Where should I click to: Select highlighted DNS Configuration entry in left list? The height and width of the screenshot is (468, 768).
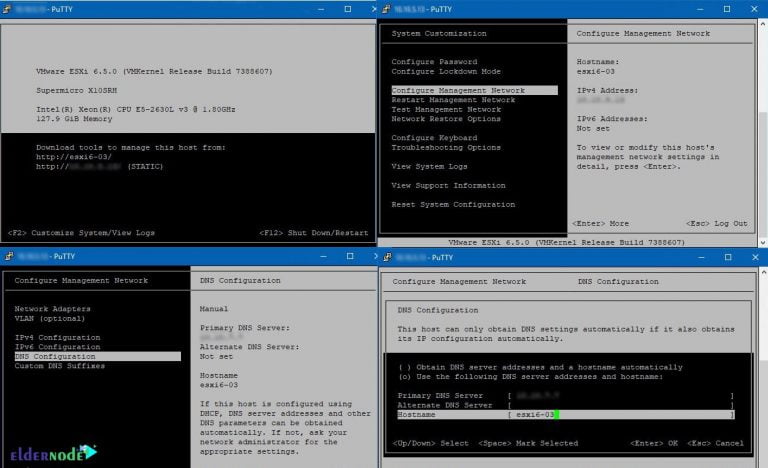tap(97, 356)
